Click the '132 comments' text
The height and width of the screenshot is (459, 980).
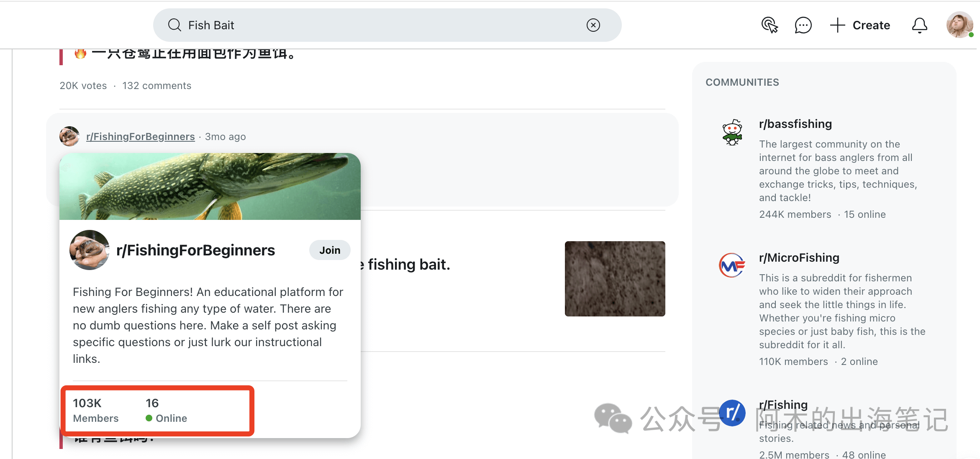156,86
